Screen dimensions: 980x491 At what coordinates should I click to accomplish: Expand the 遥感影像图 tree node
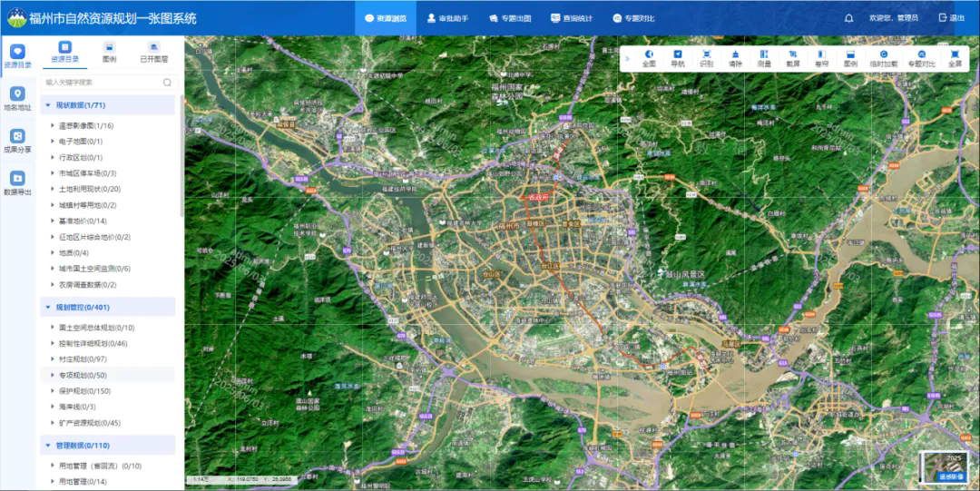pos(53,126)
